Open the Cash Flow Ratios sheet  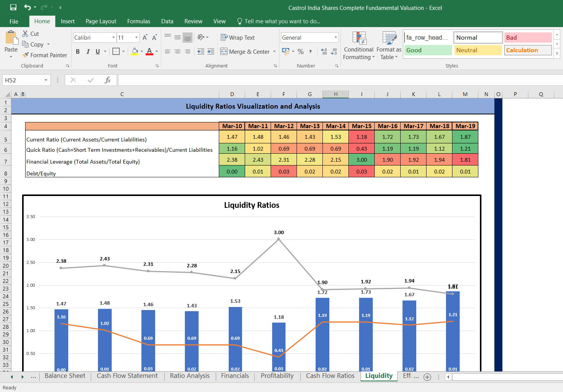coord(330,376)
